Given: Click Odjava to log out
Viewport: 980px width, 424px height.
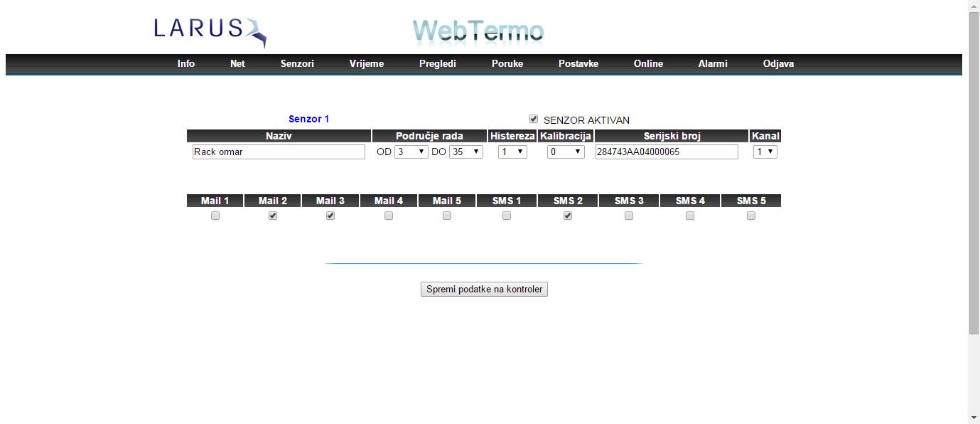Looking at the screenshot, I should coord(778,63).
